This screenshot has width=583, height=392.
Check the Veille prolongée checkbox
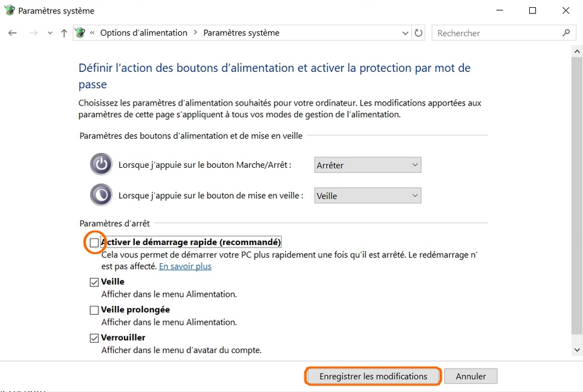tap(95, 310)
